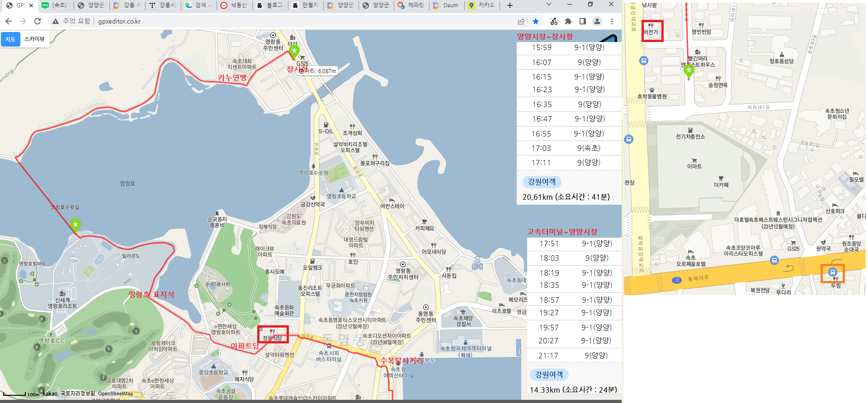This screenshot has height=403, width=868.
Task: Click the 더카페 coffee cup icon
Action: click(721, 178)
